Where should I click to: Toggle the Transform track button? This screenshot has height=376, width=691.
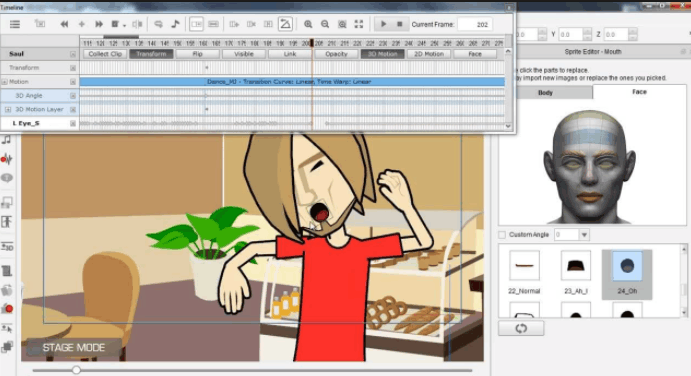(151, 54)
